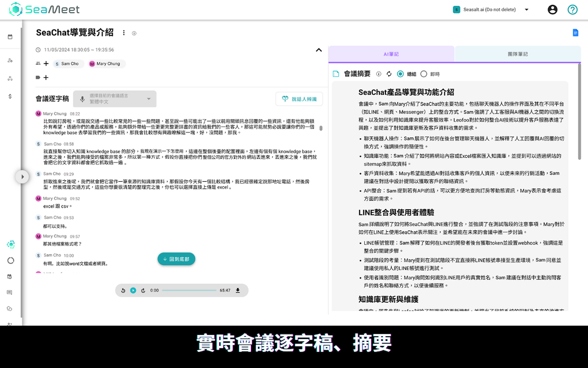Open the account profile icon
The height and width of the screenshot is (368, 588).
[x=553, y=10]
